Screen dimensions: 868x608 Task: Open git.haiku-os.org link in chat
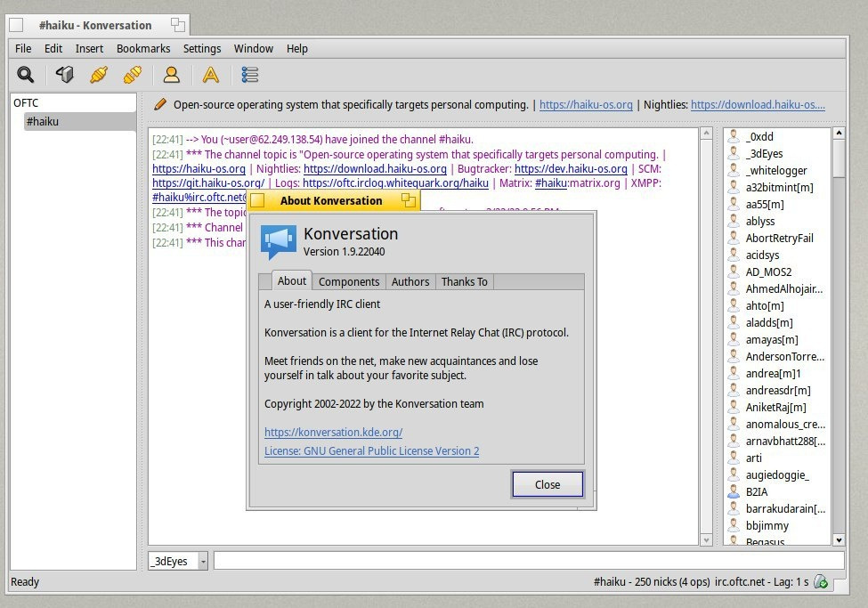(x=208, y=182)
